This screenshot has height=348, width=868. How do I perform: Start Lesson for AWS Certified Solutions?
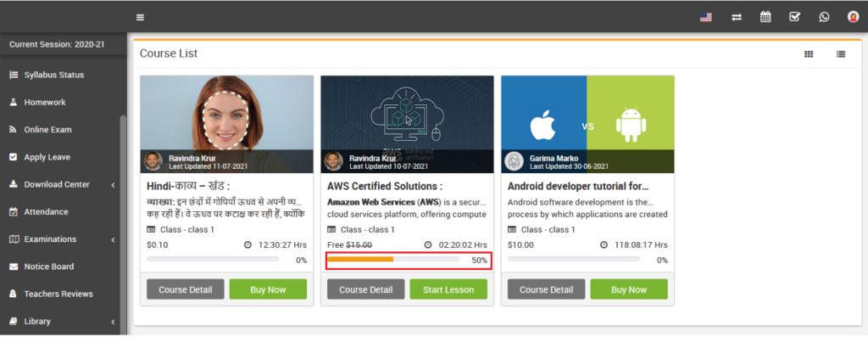click(448, 289)
